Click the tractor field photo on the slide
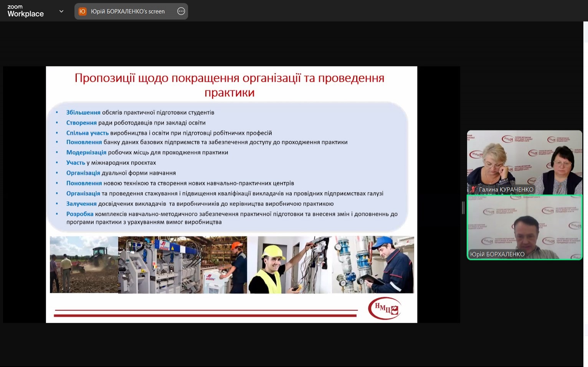The width and height of the screenshot is (588, 367). pos(84,265)
